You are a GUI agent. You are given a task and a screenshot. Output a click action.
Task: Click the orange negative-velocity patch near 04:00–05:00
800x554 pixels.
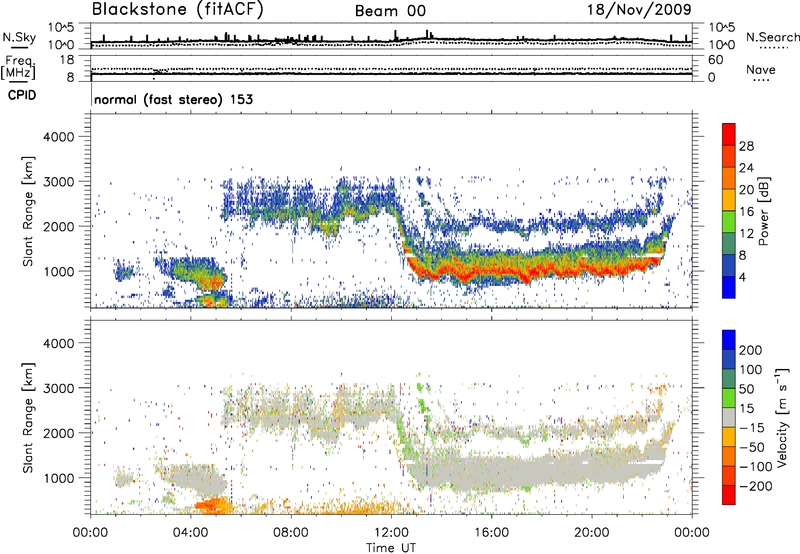click(x=213, y=505)
